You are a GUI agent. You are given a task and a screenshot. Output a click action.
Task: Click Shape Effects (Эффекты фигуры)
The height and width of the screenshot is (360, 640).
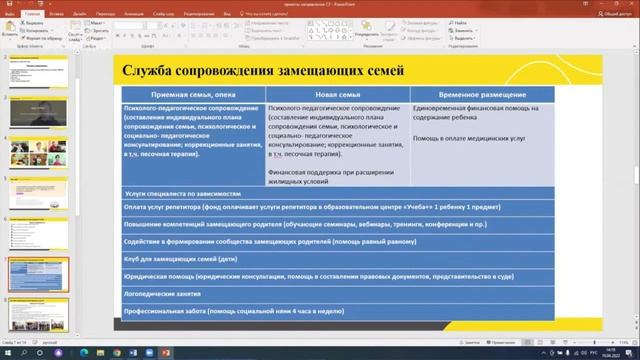point(420,38)
